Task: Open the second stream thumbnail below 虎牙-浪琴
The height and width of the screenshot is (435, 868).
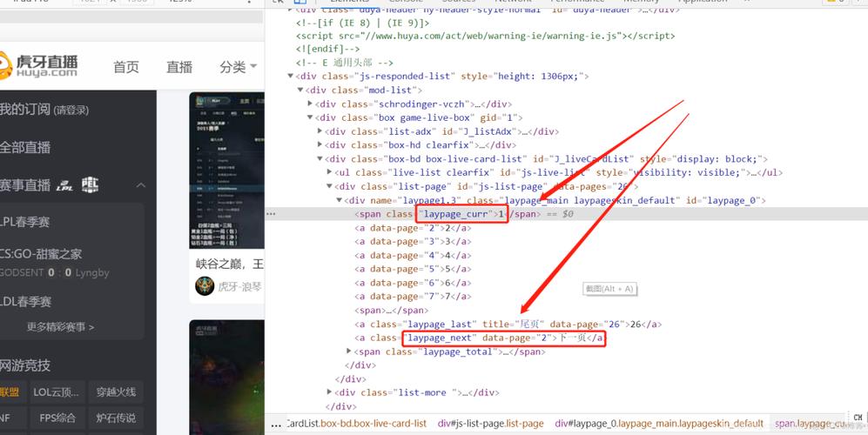Action: 227,378
